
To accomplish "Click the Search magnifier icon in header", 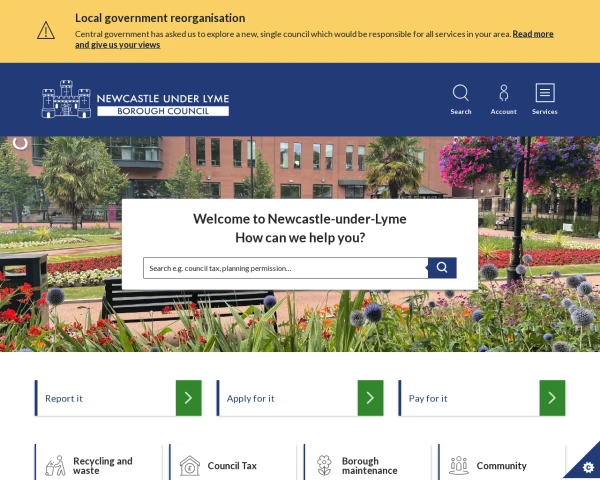I will [460, 93].
